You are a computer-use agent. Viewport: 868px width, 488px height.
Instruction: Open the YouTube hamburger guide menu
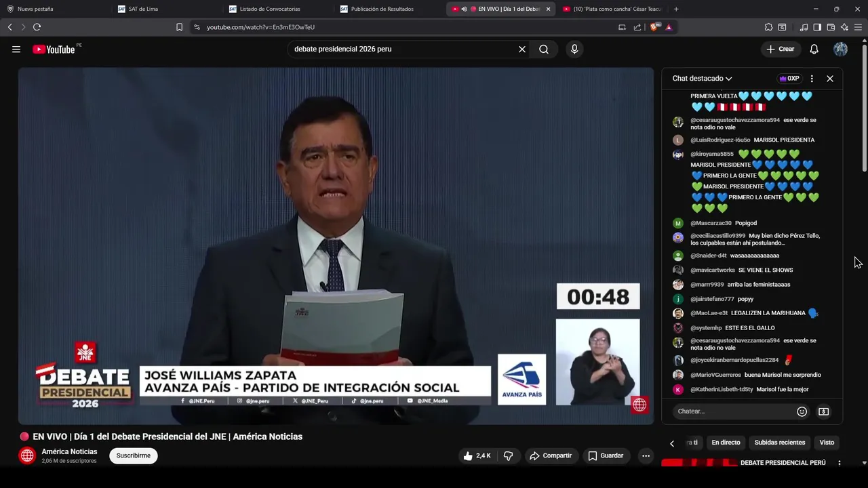pos(16,49)
